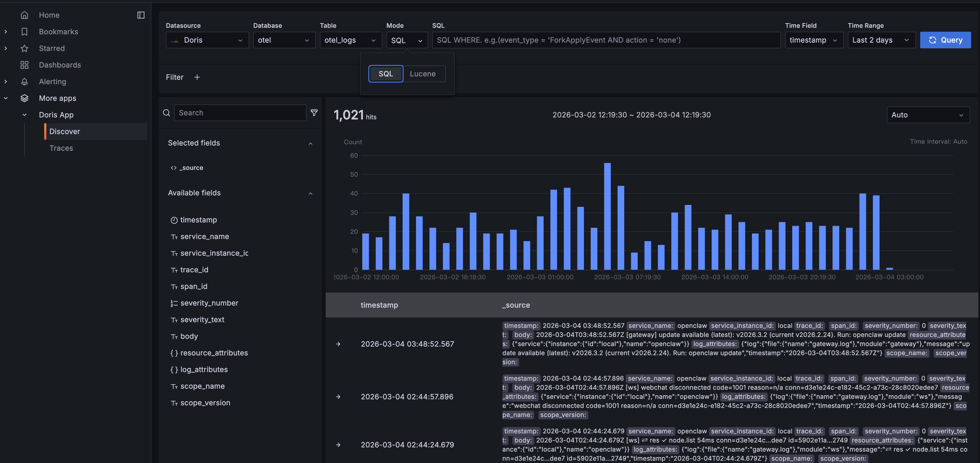This screenshot has width=980, height=463.
Task: Click the tallest histogram bar
Action: point(607,217)
